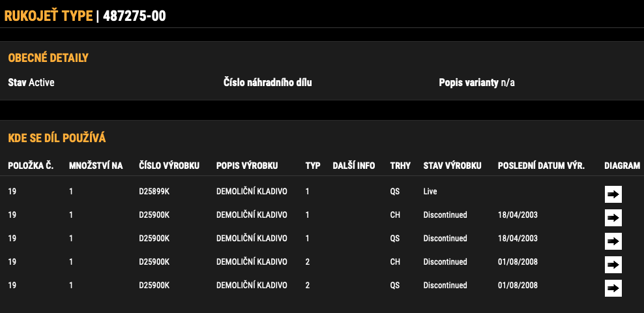Screen dimensions: 644x313
Task: Click the Položka č. column header
Action: 31,166
